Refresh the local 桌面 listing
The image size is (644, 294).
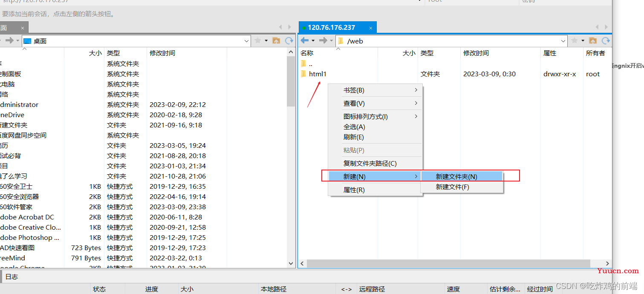[289, 40]
